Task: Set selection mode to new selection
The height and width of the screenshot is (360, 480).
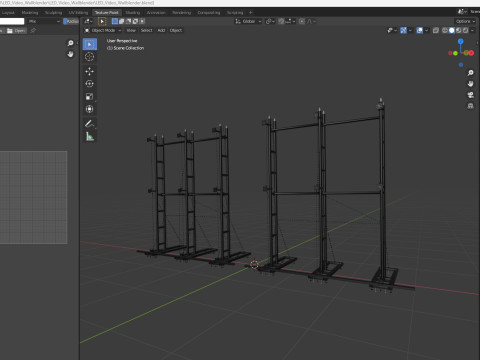Action: point(115,21)
